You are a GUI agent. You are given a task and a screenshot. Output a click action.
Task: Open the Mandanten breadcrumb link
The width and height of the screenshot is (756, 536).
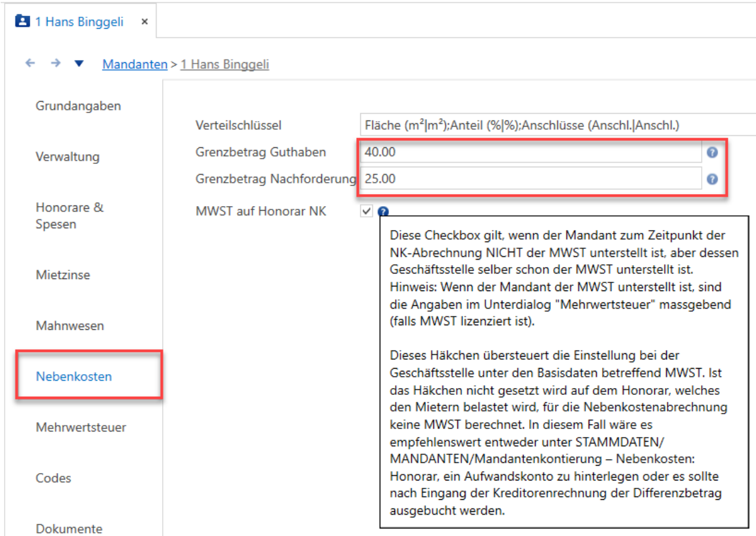[x=135, y=64]
